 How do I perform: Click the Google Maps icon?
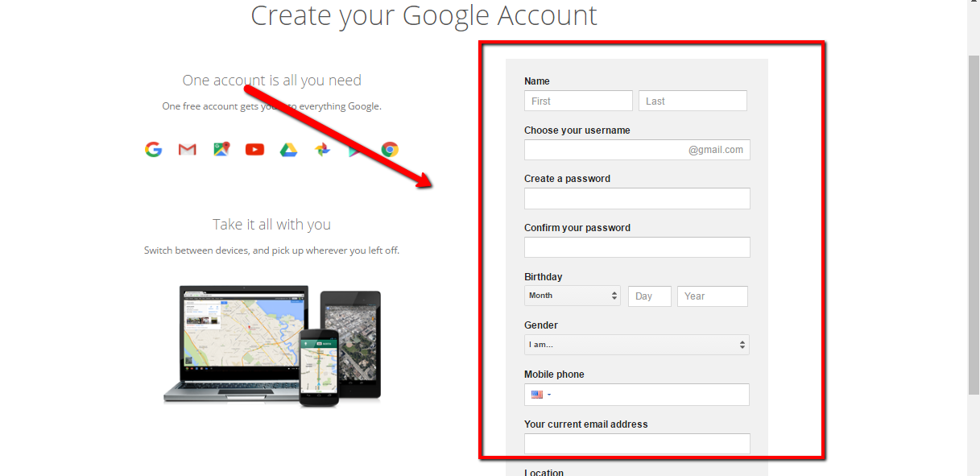tap(221, 149)
